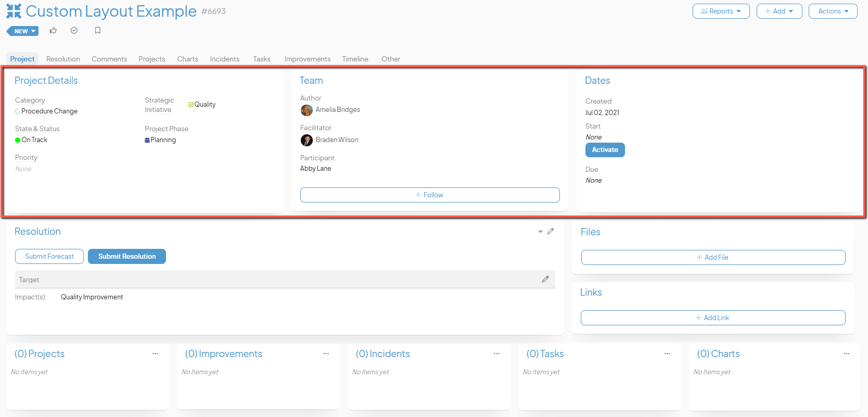Open the Timeline tab

[355, 59]
